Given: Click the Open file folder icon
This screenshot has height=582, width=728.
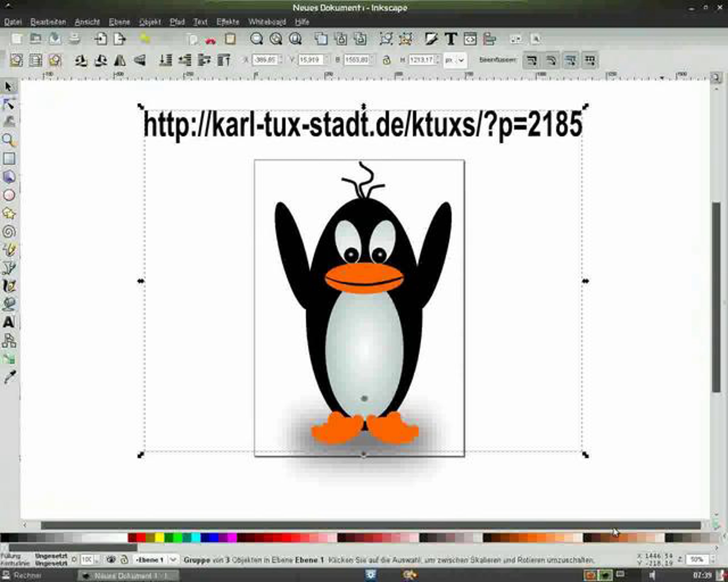Looking at the screenshot, I should tap(36, 39).
